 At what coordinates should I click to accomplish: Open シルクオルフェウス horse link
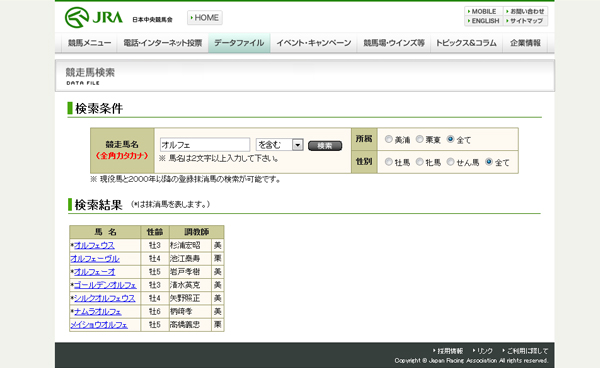click(x=104, y=298)
